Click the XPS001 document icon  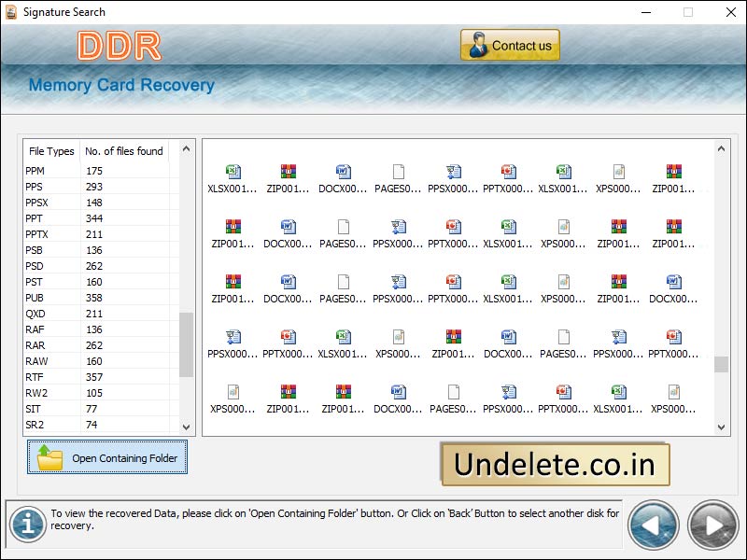coord(618,170)
